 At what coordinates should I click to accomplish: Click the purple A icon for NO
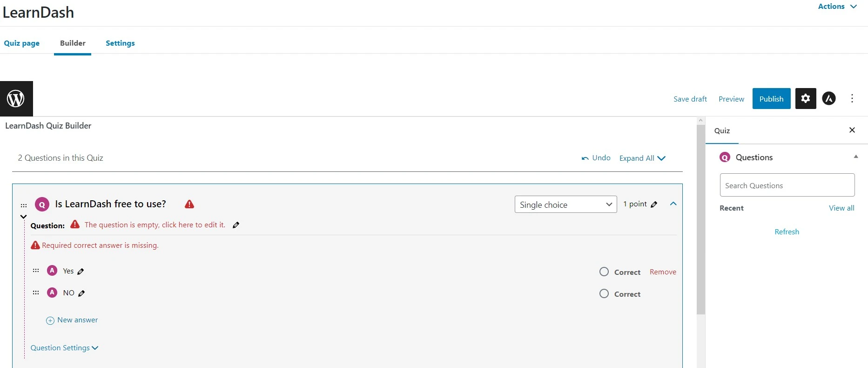pos(52,293)
